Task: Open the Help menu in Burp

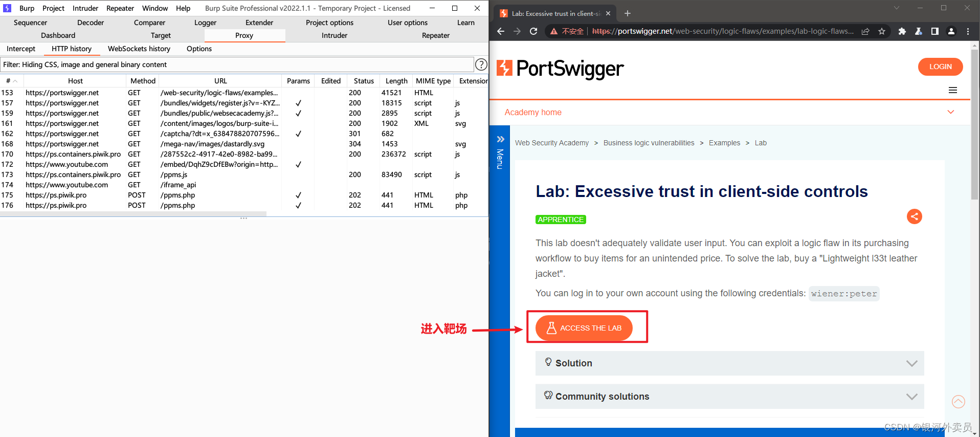Action: point(183,8)
